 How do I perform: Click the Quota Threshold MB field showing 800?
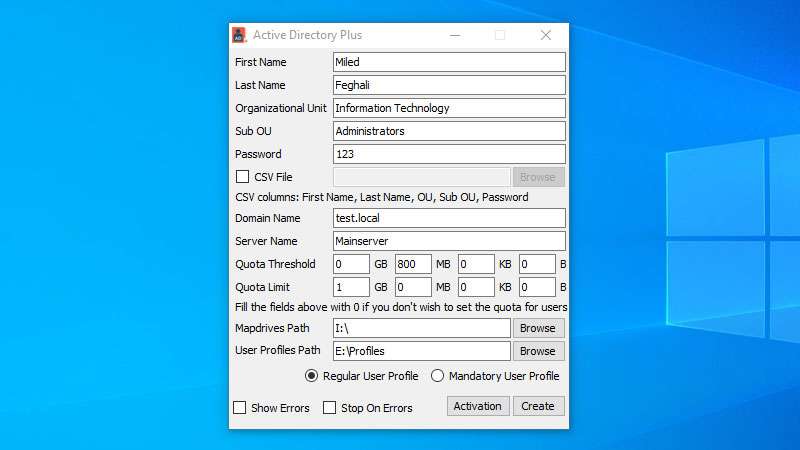click(x=413, y=264)
